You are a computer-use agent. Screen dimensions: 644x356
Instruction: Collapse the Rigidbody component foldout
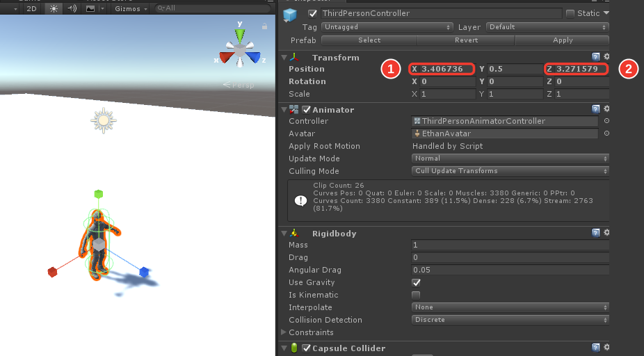point(284,233)
